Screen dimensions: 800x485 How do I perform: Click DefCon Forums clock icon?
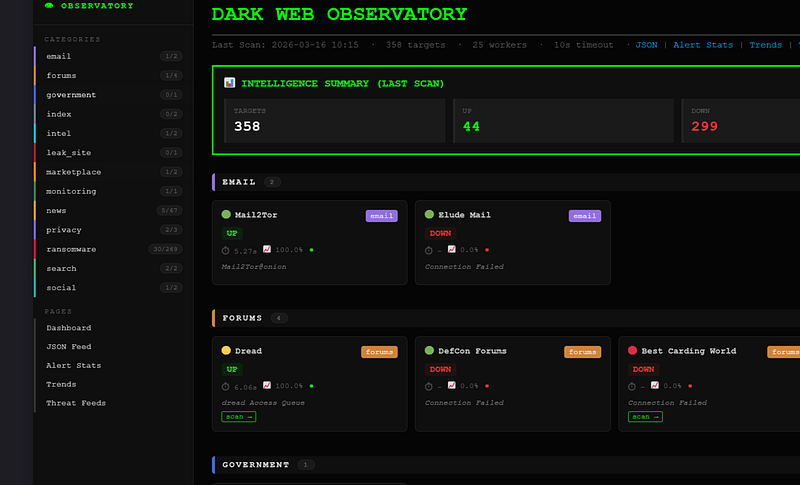(429, 387)
